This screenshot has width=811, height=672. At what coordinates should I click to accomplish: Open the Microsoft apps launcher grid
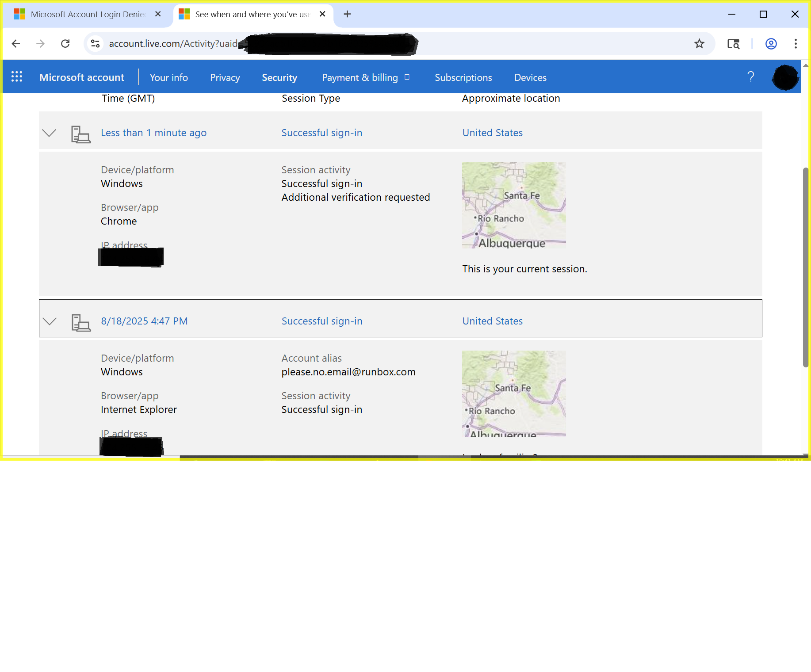point(17,77)
